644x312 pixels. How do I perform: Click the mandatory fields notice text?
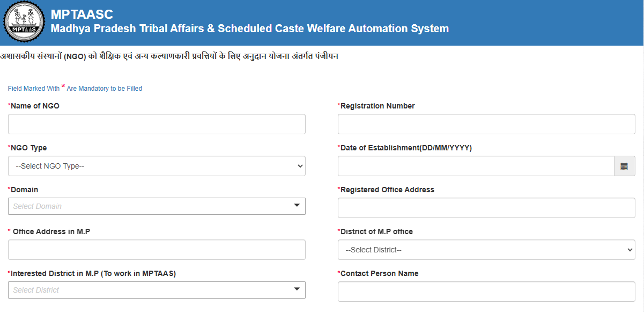[x=75, y=88]
